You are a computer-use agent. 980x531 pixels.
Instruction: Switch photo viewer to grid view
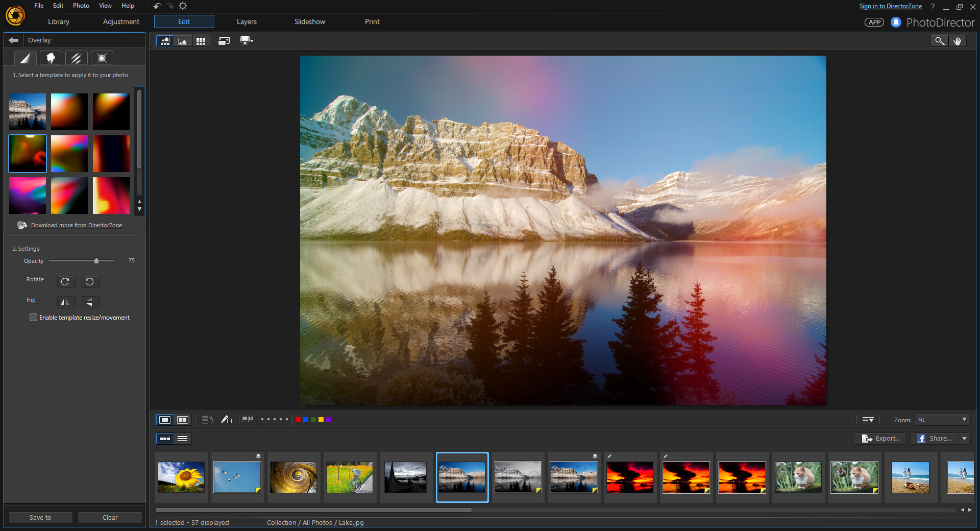click(x=201, y=41)
